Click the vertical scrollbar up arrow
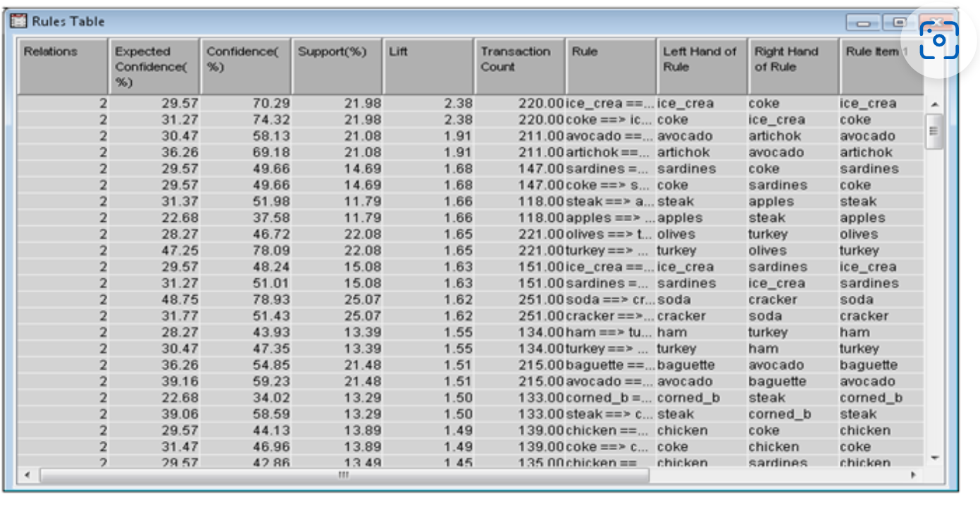The height and width of the screenshot is (519, 980). pos(934,105)
